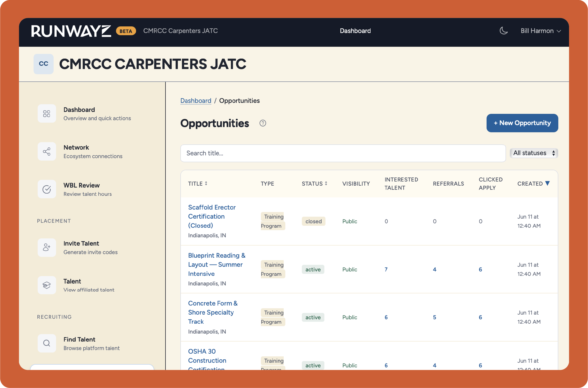Click the CC organization avatar

click(x=43, y=64)
